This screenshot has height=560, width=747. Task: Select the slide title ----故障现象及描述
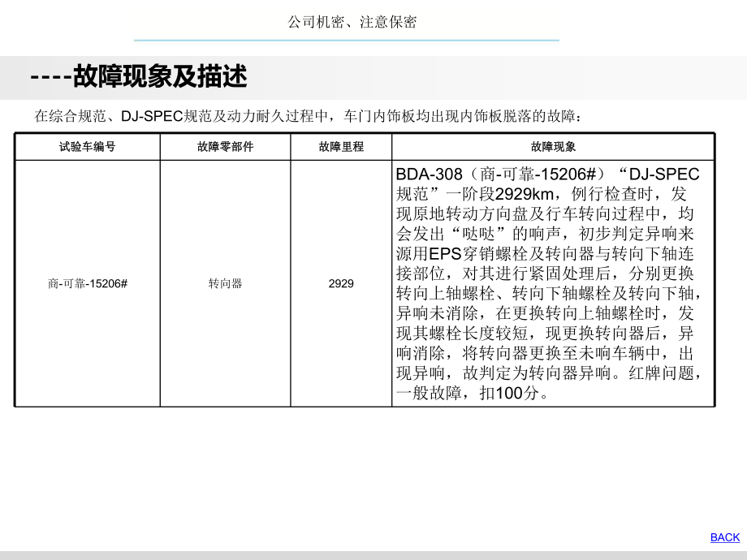click(140, 78)
